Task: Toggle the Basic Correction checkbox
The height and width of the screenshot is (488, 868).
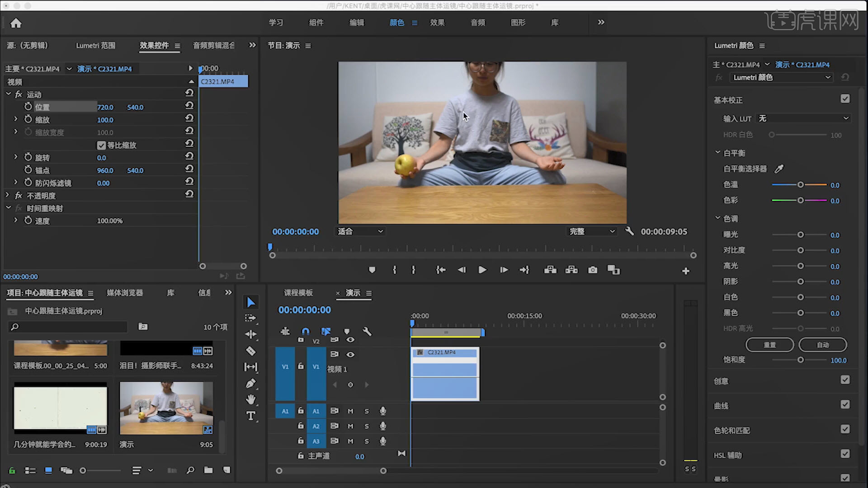Action: [x=845, y=99]
